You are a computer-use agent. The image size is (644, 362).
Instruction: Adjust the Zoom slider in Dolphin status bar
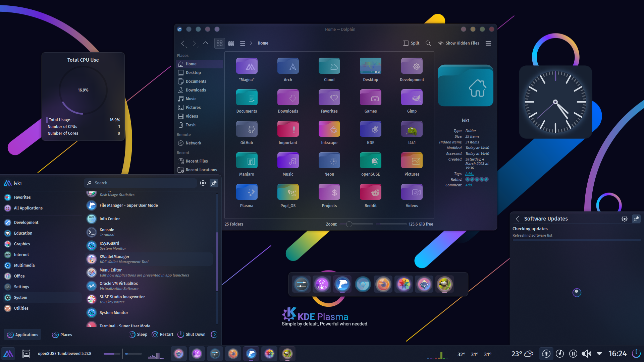point(356,224)
